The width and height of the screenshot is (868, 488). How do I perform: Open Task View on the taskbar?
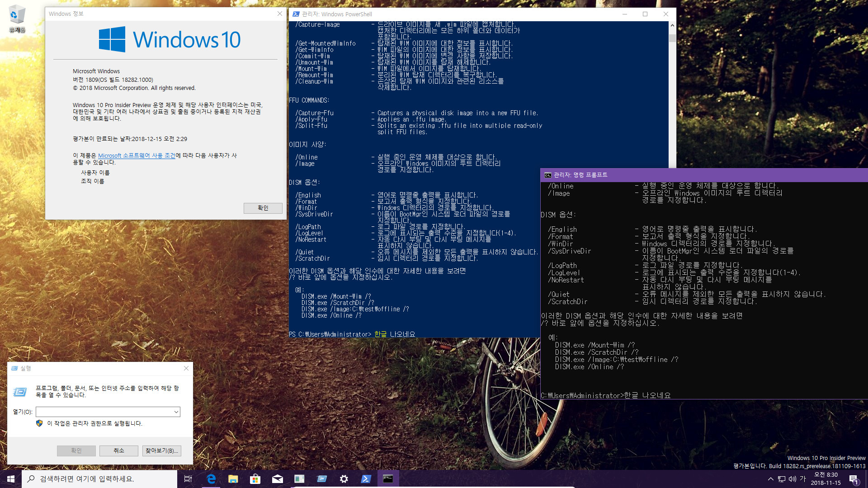pyautogui.click(x=188, y=479)
